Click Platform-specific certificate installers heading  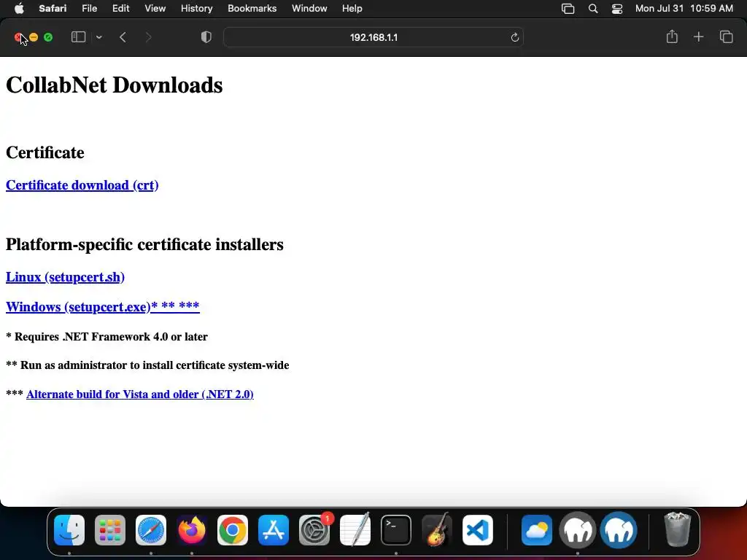[x=144, y=244]
